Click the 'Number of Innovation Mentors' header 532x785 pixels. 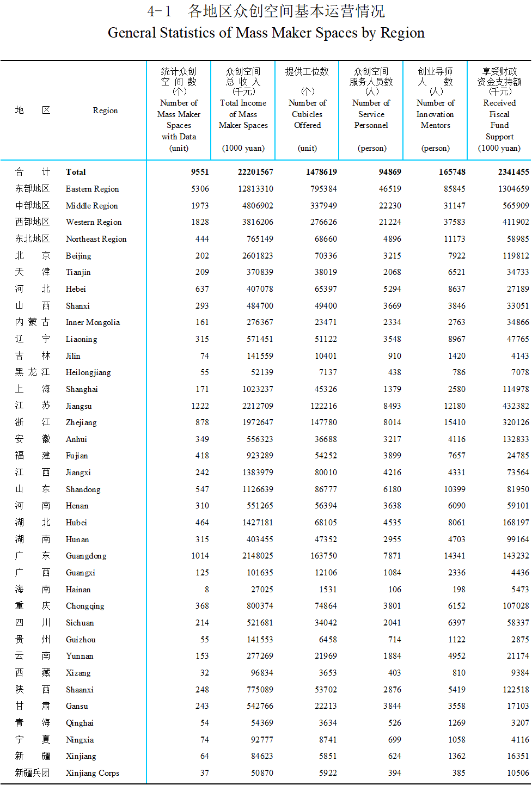[x=435, y=114]
